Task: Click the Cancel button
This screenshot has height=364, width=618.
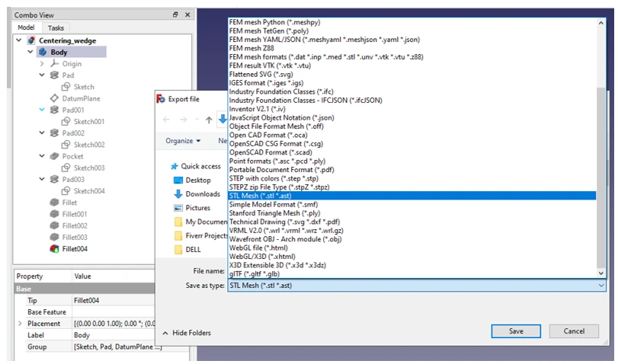Action: click(x=574, y=331)
